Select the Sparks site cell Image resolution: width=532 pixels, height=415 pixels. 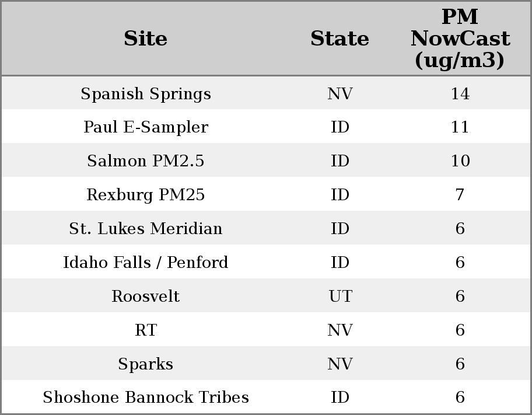(x=145, y=364)
